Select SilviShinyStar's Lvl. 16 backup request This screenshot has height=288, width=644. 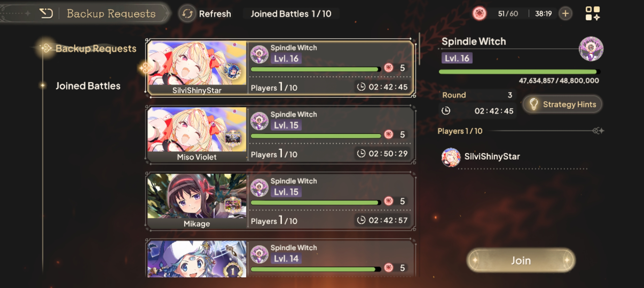coord(280,68)
